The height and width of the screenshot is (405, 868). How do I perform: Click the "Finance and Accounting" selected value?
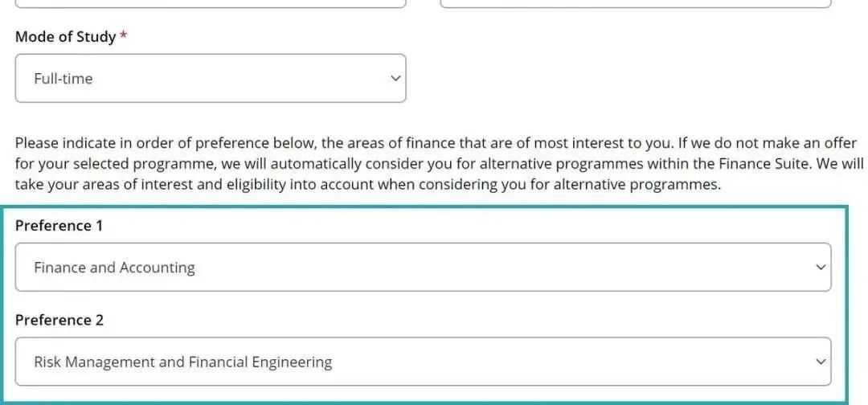[x=114, y=268]
